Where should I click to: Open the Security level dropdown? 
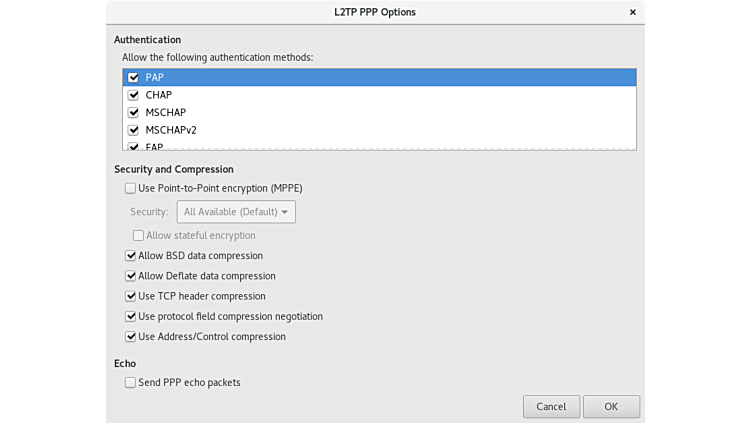point(236,212)
